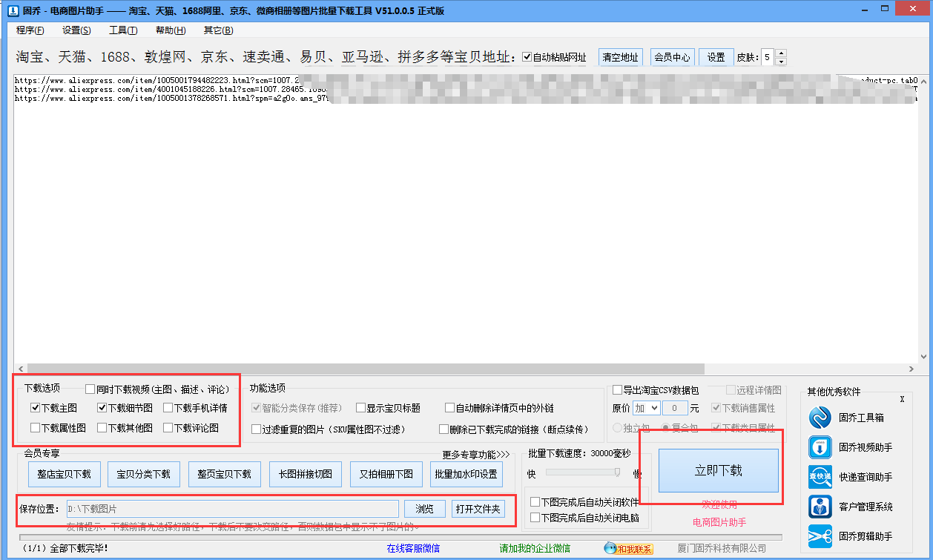Launch the 固乔视频助手 download icon
933x560 pixels.
tap(820, 448)
